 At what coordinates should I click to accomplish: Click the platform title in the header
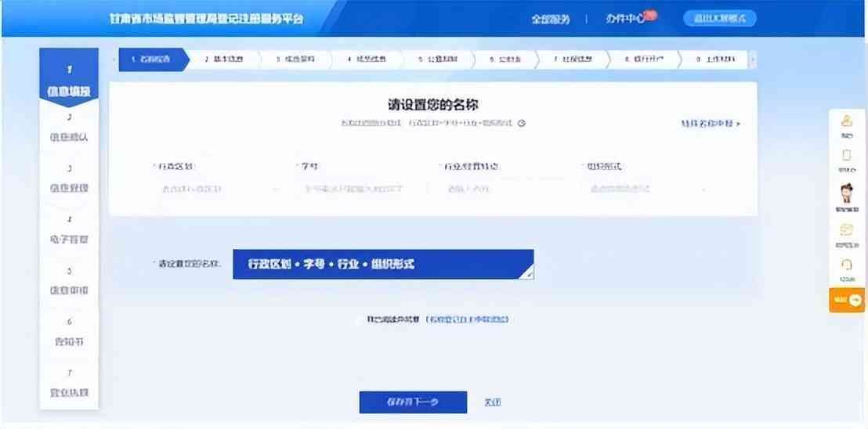tap(207, 19)
